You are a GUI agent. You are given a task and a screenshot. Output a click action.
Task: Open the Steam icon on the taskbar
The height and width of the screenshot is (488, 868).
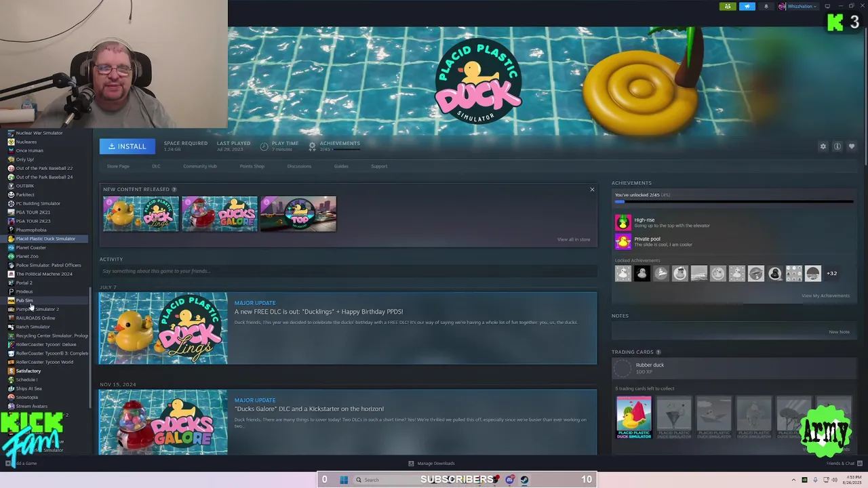[524, 480]
